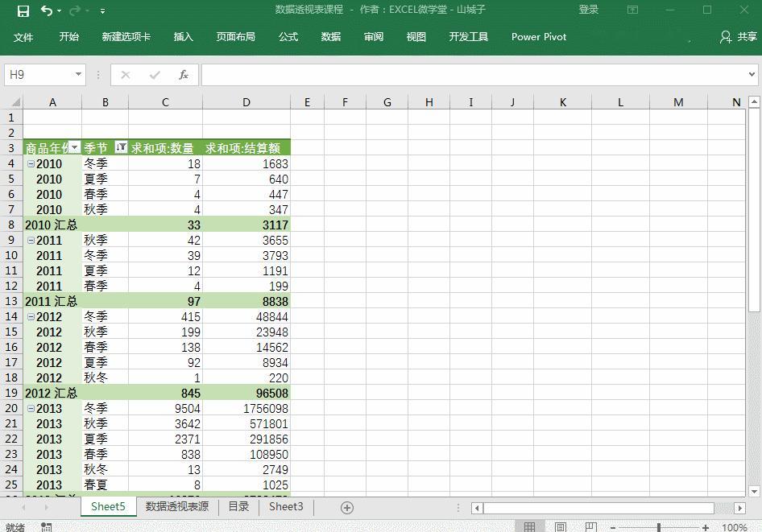The width and height of the screenshot is (762, 532).
Task: Expand the Name Box dropdown arrow
Action: 78,74
